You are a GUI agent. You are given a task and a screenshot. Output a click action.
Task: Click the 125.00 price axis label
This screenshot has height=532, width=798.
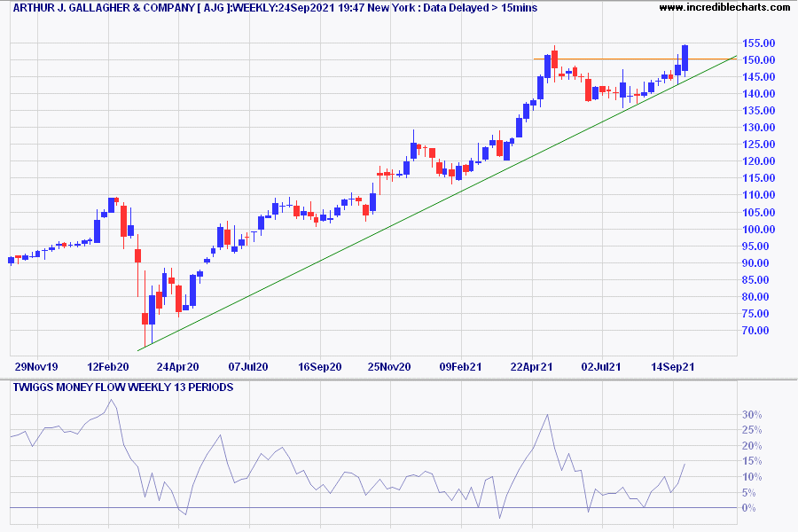(x=759, y=145)
